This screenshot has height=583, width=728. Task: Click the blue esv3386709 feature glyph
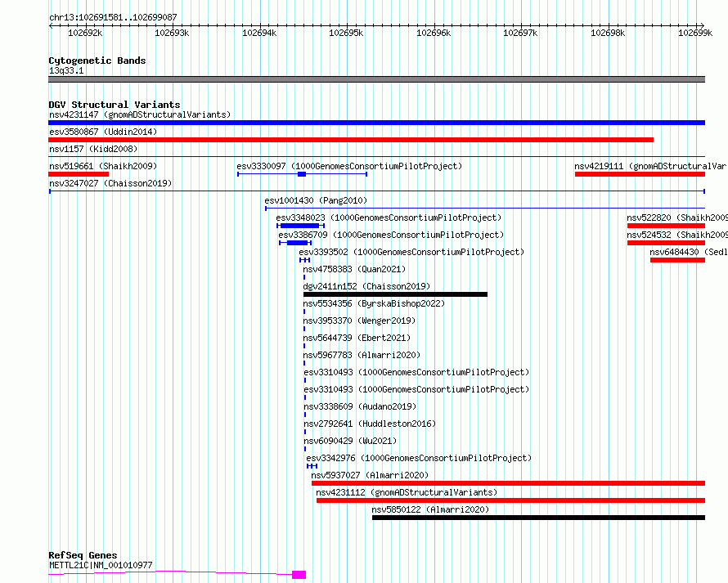pos(295,243)
